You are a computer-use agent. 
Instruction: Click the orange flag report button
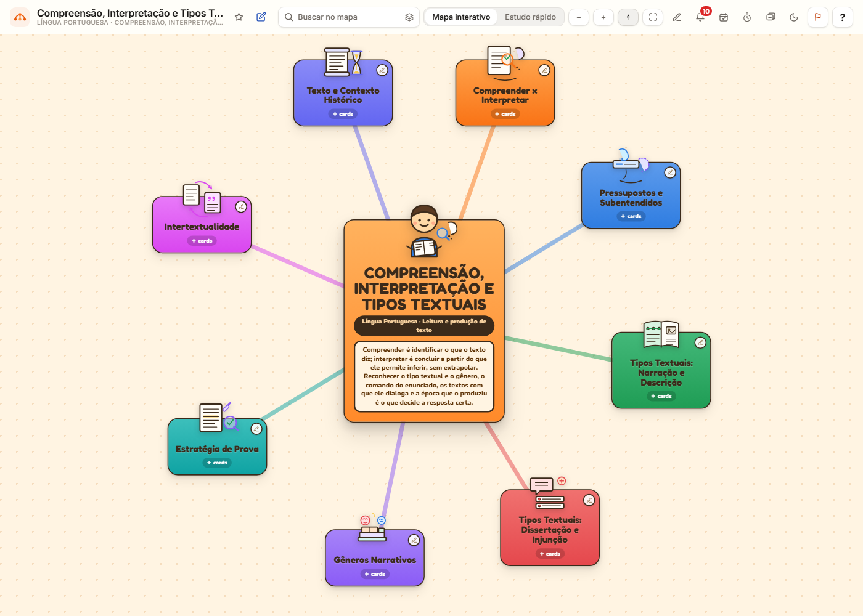coord(818,17)
